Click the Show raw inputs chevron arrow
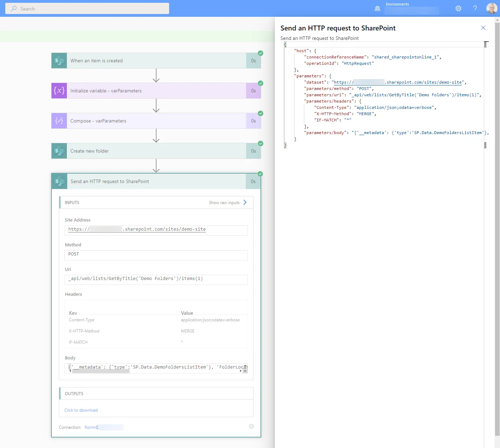This screenshot has width=500, height=448. pyautogui.click(x=245, y=202)
